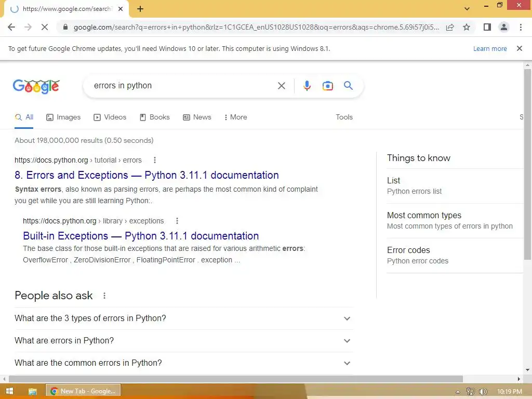532x399 pixels.
Task: Search by image with camera icon
Action: (x=327, y=86)
